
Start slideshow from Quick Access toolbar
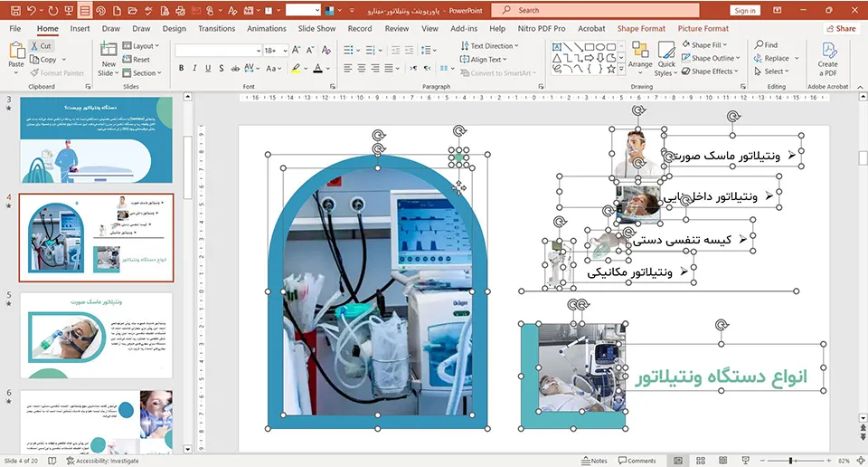pyautogui.click(x=68, y=10)
